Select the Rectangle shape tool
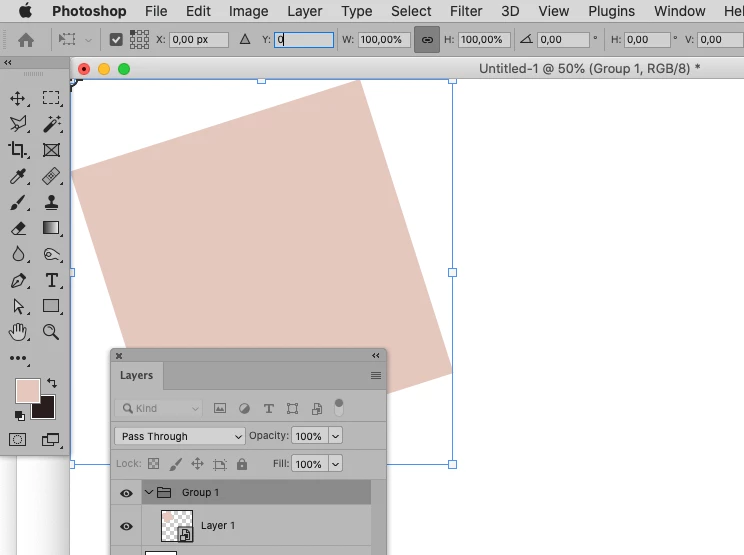 (x=51, y=306)
